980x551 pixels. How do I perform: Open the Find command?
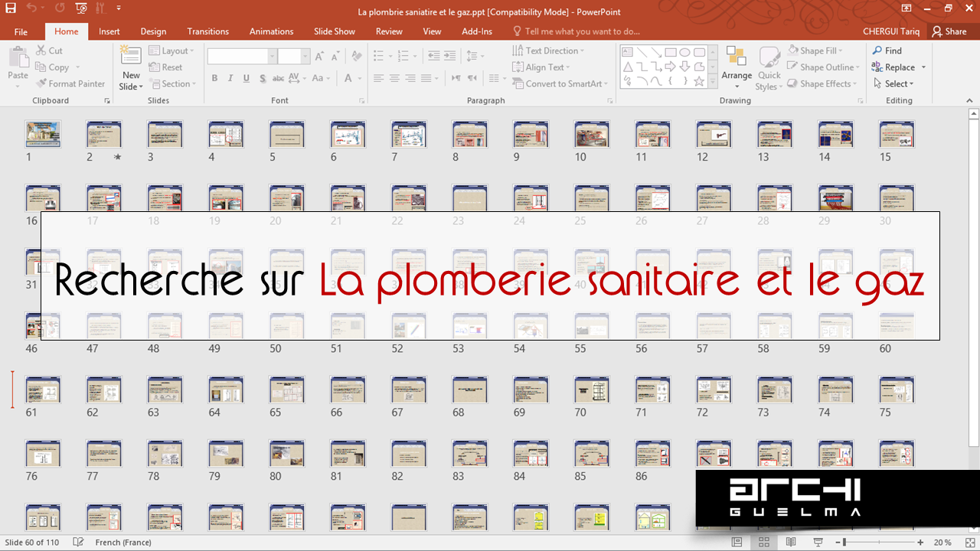887,51
